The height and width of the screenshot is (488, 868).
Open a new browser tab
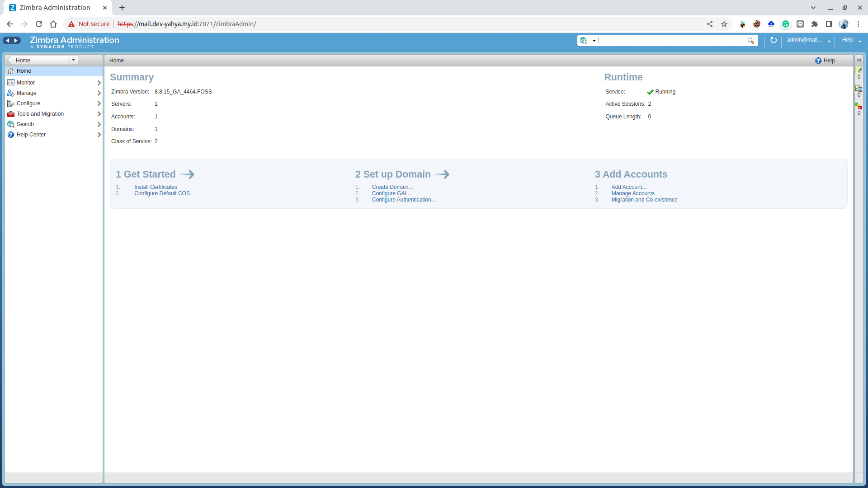point(122,8)
